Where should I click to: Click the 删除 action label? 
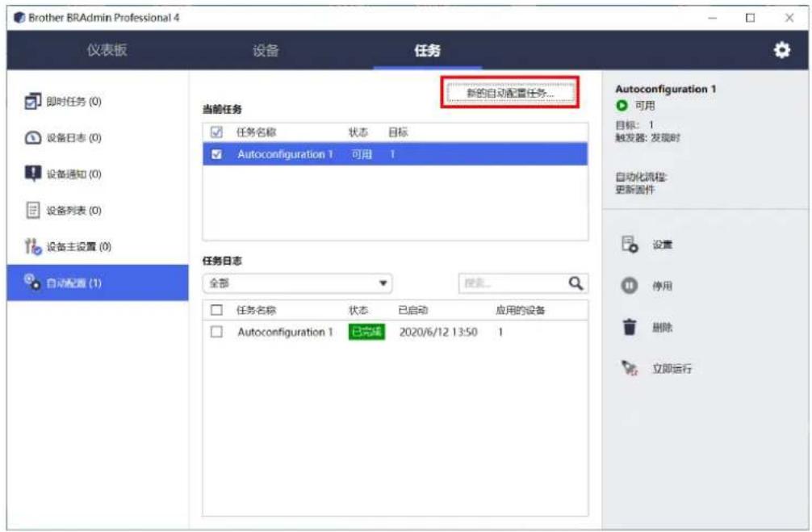tap(662, 328)
